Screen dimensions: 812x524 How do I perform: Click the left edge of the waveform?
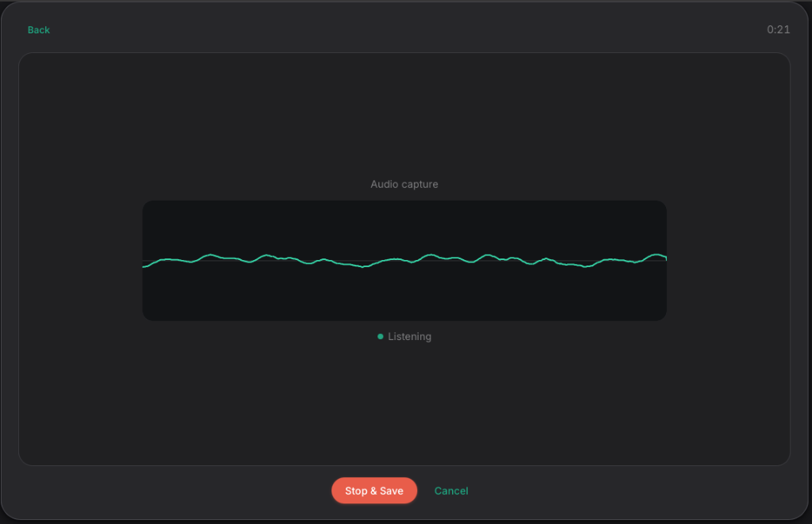coord(147,266)
